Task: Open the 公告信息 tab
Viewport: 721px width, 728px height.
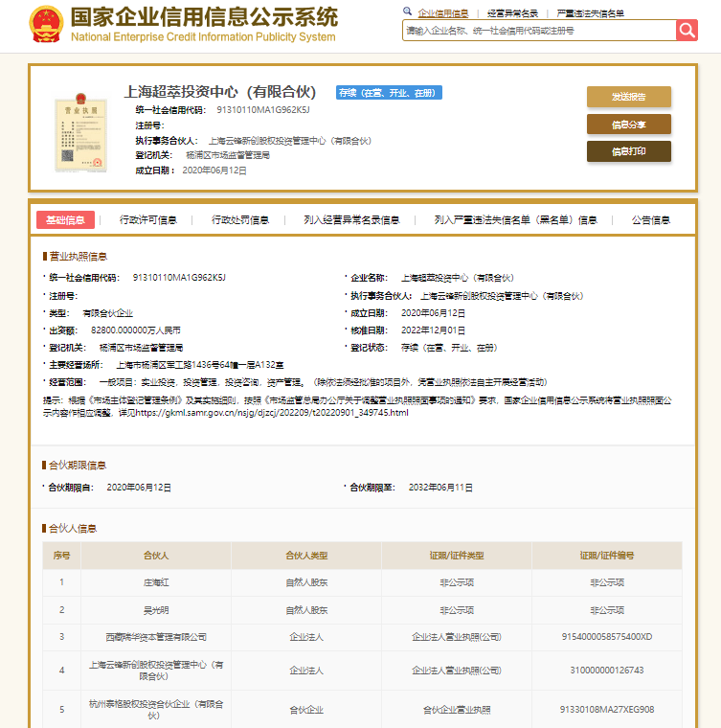Action: click(x=650, y=220)
